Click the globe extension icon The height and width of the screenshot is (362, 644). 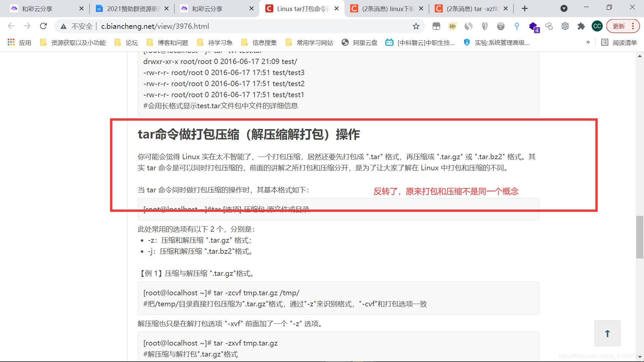coord(565,26)
